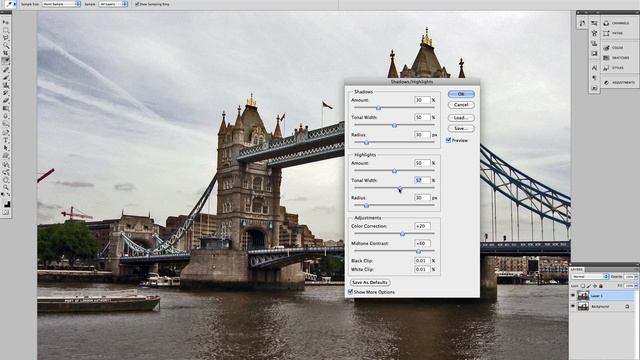Select the Lasso tool
The height and width of the screenshot is (360, 640).
(x=6, y=37)
